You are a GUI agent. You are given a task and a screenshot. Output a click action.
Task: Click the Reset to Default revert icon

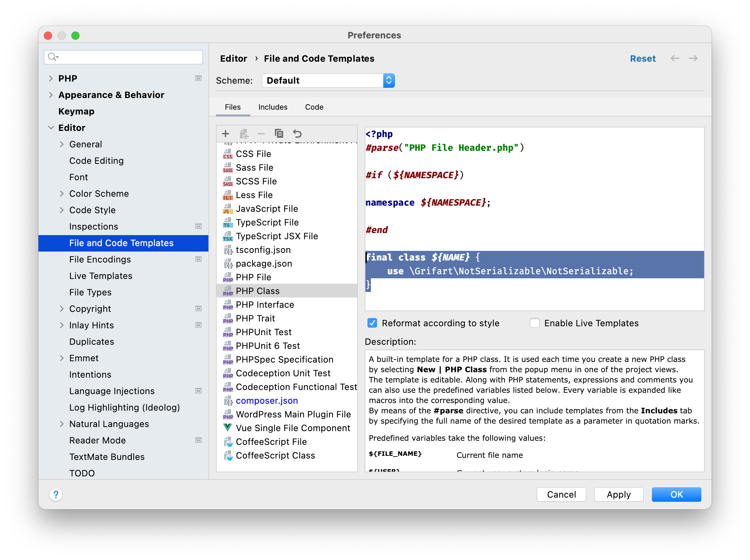[297, 134]
